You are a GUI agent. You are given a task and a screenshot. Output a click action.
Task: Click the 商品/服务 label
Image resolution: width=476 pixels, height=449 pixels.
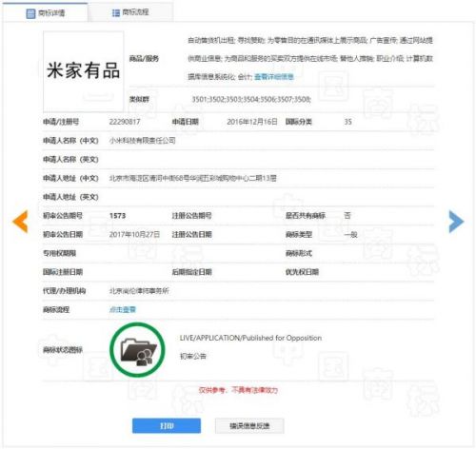click(144, 59)
